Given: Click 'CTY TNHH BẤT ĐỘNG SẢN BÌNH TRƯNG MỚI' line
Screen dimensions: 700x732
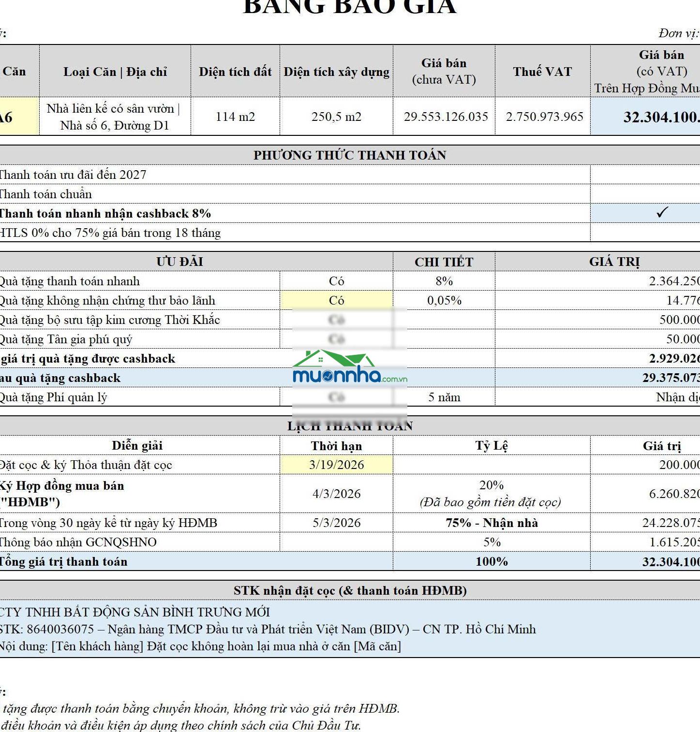Looking at the screenshot, I should click(x=134, y=612).
